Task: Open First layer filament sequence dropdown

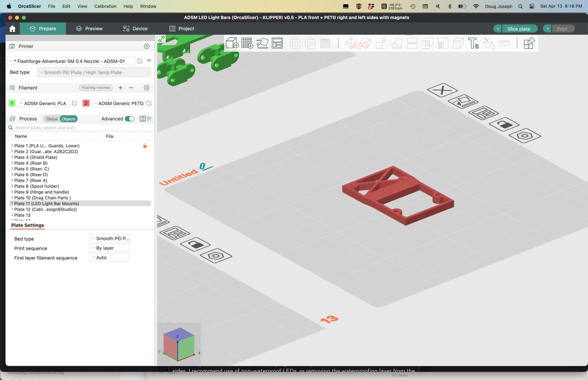Action: pos(110,258)
